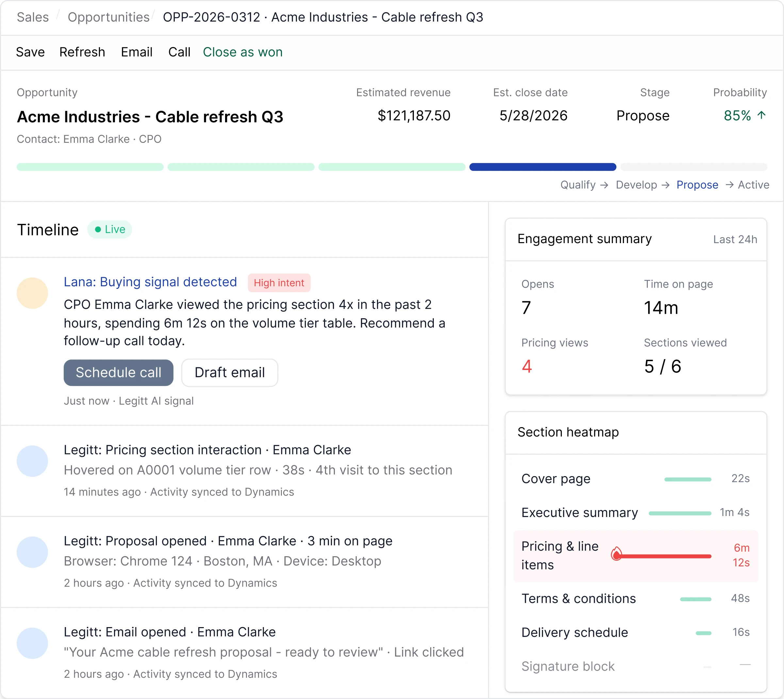
Task: Click the Sections viewed 5 / 6 value
Action: coord(663,366)
